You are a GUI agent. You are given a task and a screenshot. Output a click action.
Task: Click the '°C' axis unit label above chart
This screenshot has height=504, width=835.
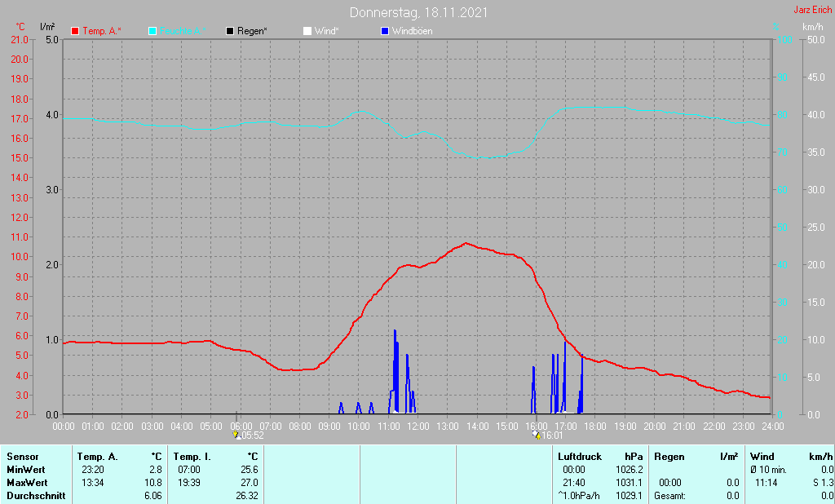20,27
